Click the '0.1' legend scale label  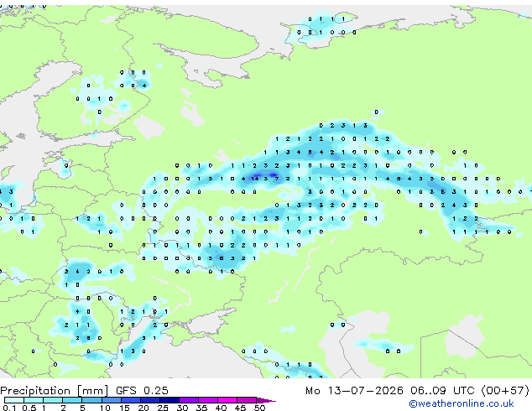[10, 408]
